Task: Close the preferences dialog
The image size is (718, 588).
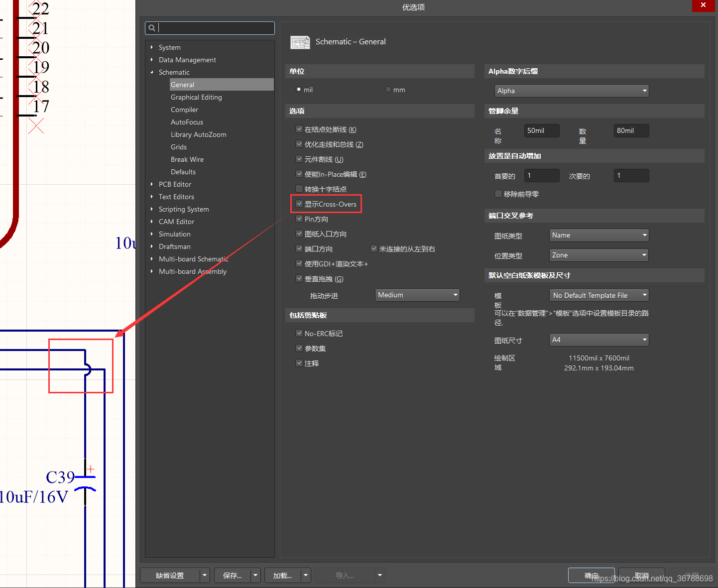Action: [703, 5]
